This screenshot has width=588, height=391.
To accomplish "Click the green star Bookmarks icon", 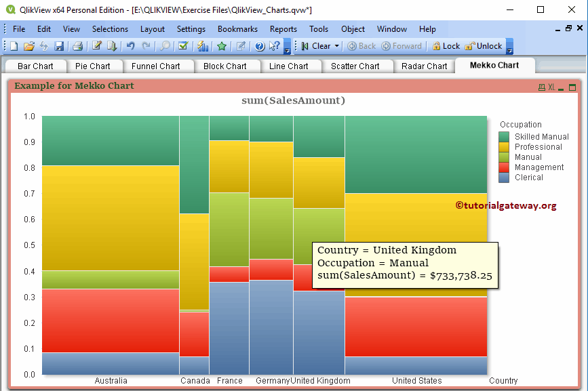I will (223, 46).
